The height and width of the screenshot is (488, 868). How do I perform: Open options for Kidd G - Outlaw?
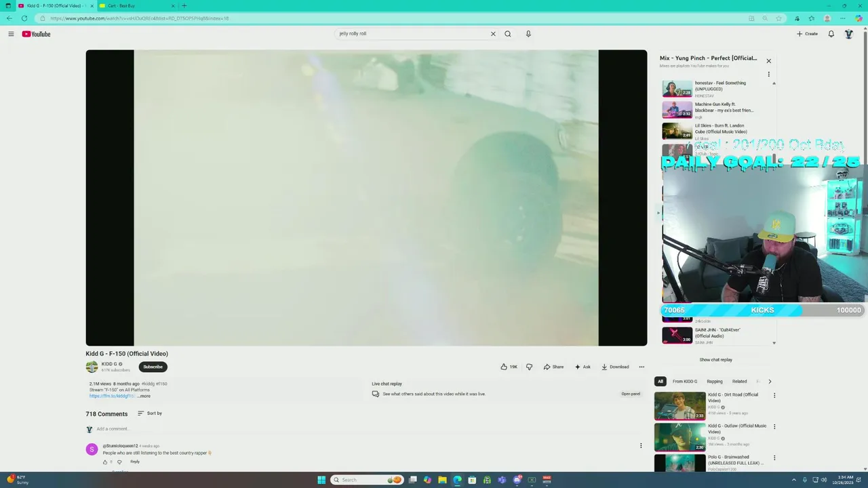click(774, 426)
